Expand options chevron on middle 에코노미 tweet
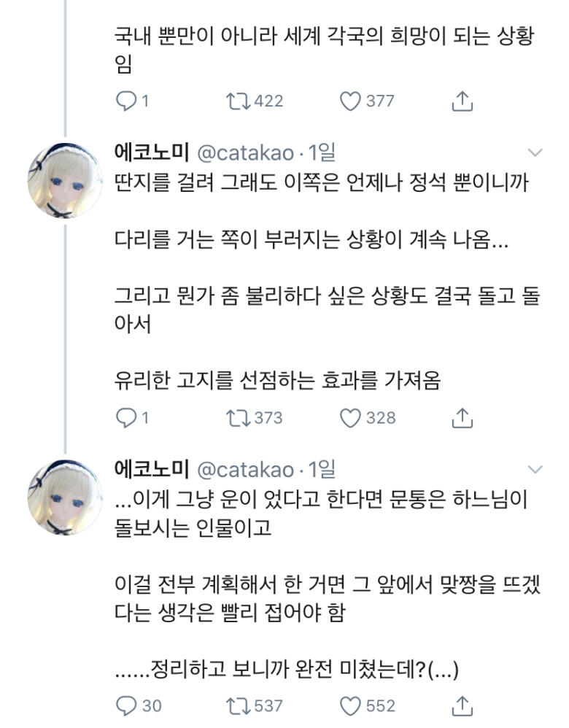569x728 pixels. click(535, 152)
